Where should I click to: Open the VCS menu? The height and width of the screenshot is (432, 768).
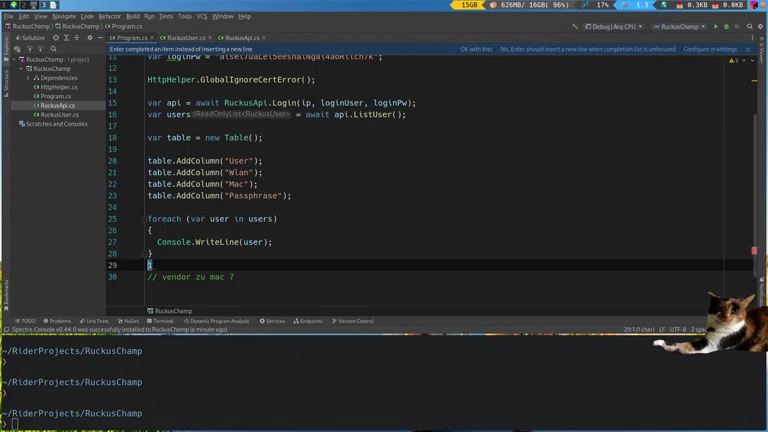click(202, 16)
